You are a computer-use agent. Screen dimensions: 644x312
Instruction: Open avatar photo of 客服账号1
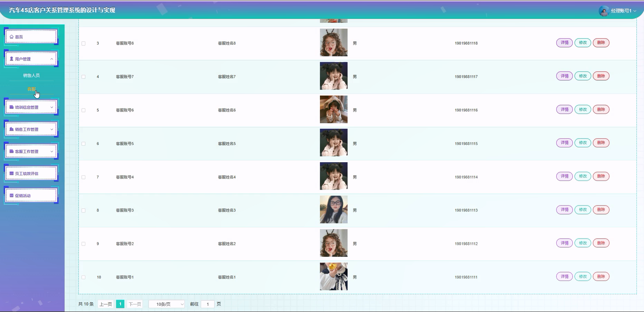[334, 276]
